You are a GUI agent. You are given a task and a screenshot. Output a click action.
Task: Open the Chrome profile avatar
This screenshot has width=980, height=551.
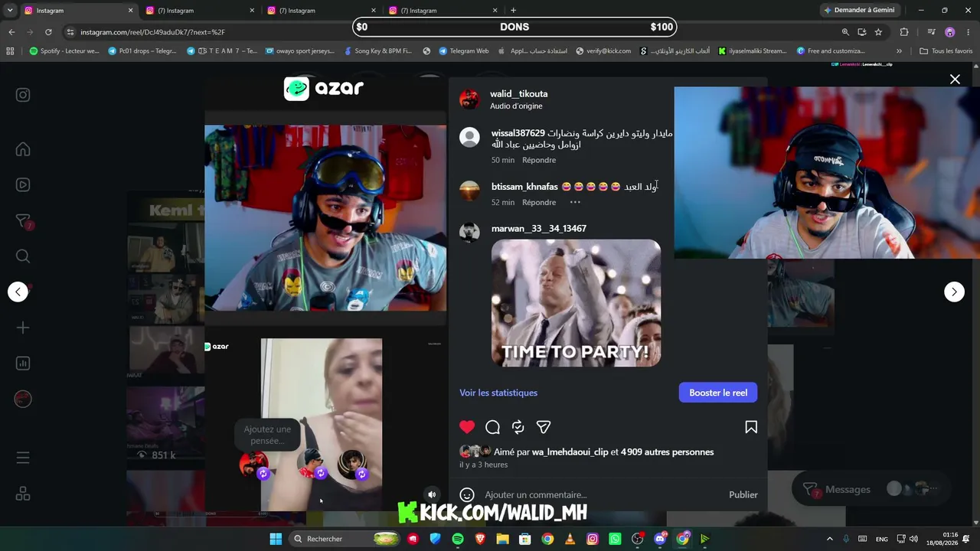coord(950,32)
